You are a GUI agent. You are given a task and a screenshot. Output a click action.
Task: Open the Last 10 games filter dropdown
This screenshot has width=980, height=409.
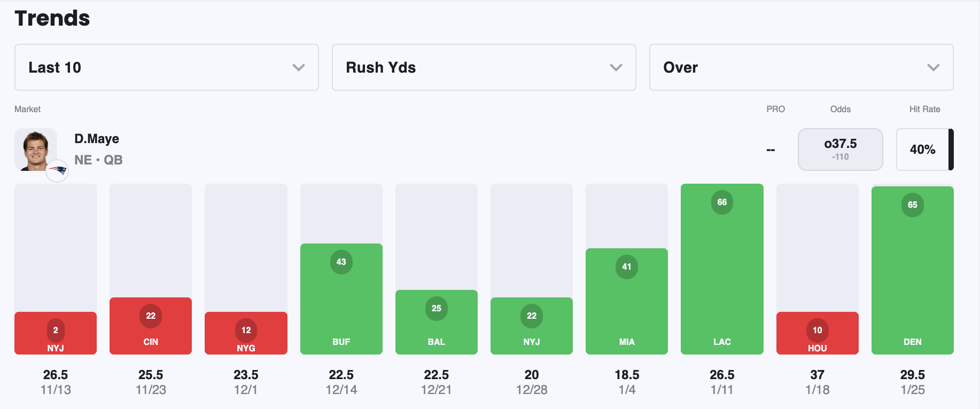click(166, 67)
